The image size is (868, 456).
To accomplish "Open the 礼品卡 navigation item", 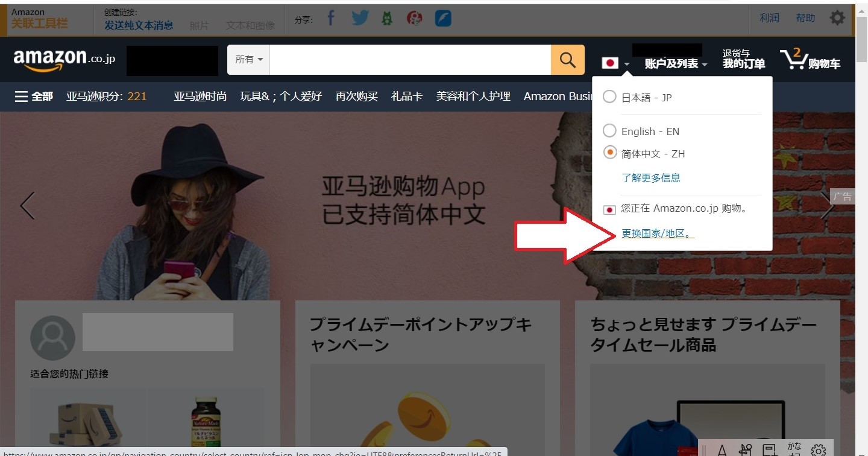I will (407, 97).
